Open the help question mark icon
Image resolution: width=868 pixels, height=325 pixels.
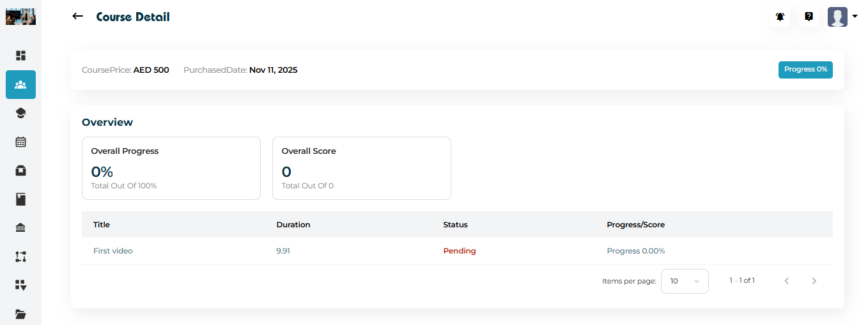click(x=809, y=17)
